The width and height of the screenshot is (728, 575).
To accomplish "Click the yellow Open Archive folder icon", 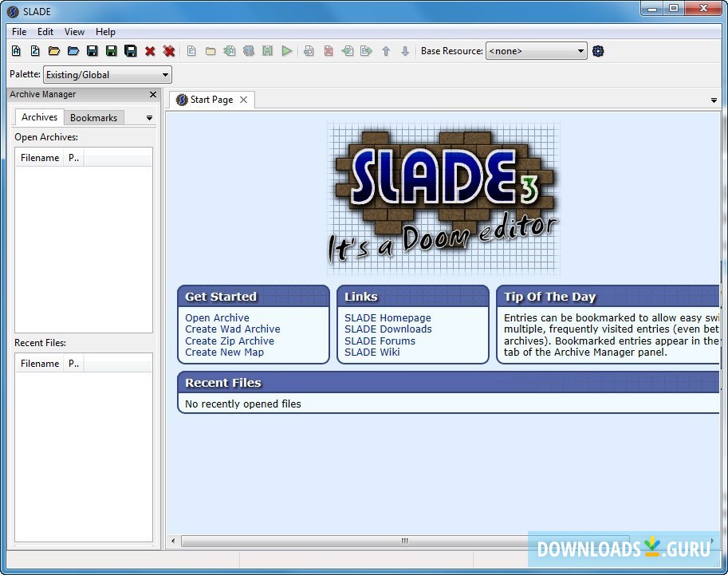I will pyautogui.click(x=54, y=51).
